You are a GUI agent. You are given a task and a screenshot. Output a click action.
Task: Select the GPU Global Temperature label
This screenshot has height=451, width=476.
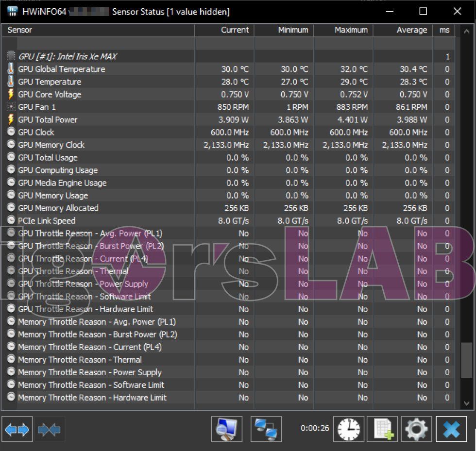pos(62,69)
